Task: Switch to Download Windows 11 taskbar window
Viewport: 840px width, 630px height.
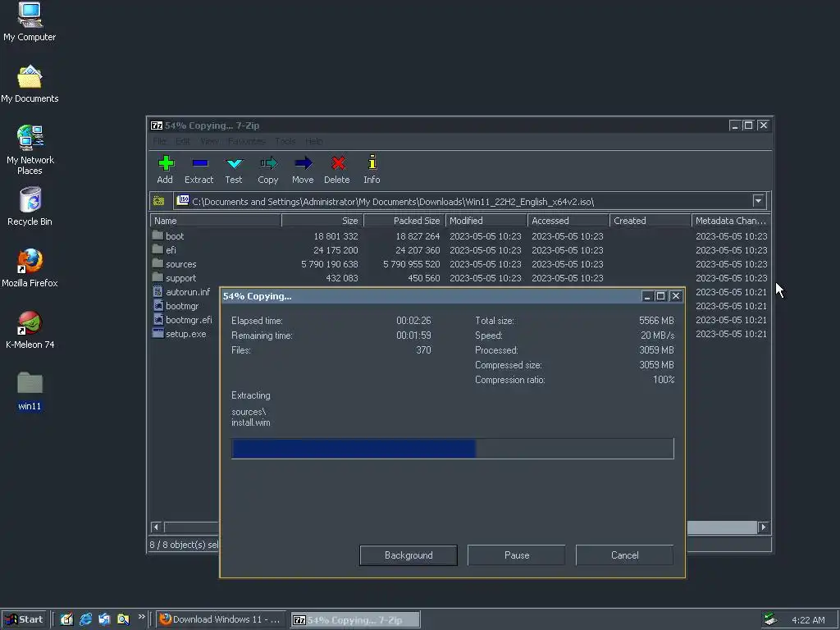Action: click(221, 619)
